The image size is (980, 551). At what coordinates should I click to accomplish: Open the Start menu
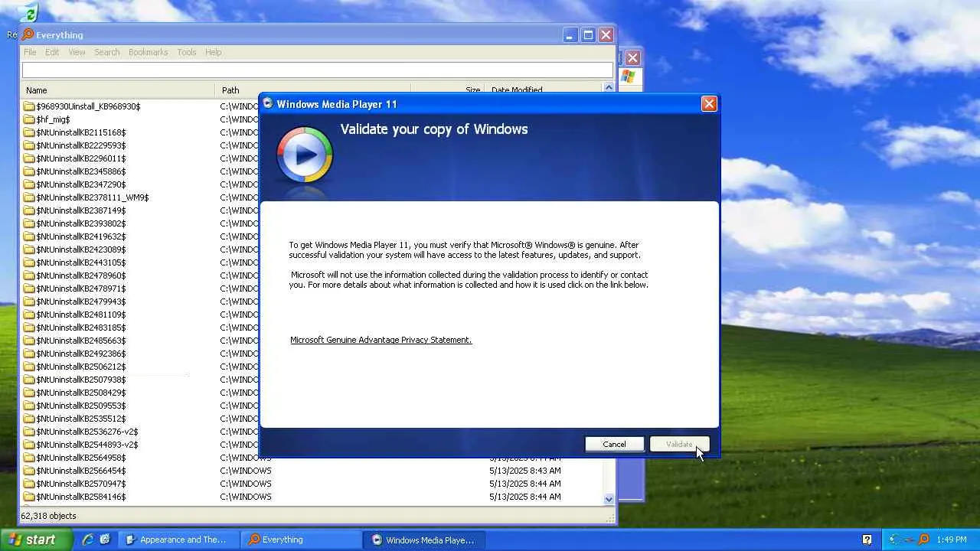click(x=37, y=540)
